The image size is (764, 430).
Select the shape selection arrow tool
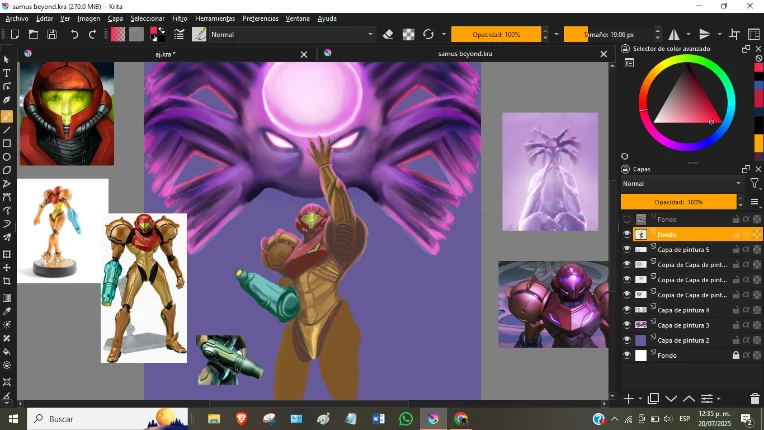(7, 59)
